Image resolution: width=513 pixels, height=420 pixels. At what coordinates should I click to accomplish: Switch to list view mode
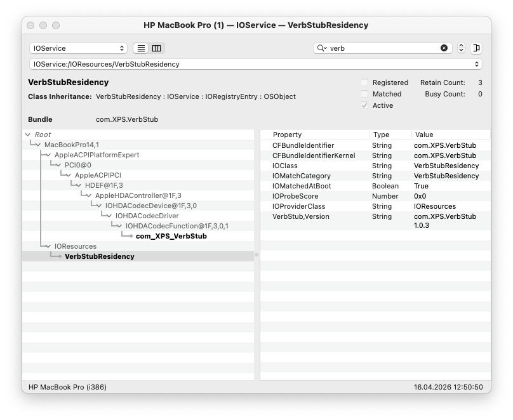pos(141,48)
